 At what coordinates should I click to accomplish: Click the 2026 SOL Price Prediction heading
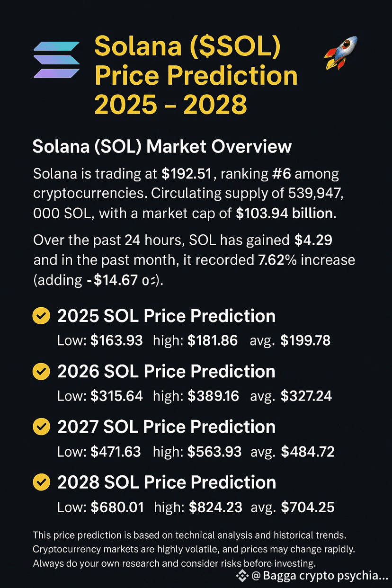[166, 371]
